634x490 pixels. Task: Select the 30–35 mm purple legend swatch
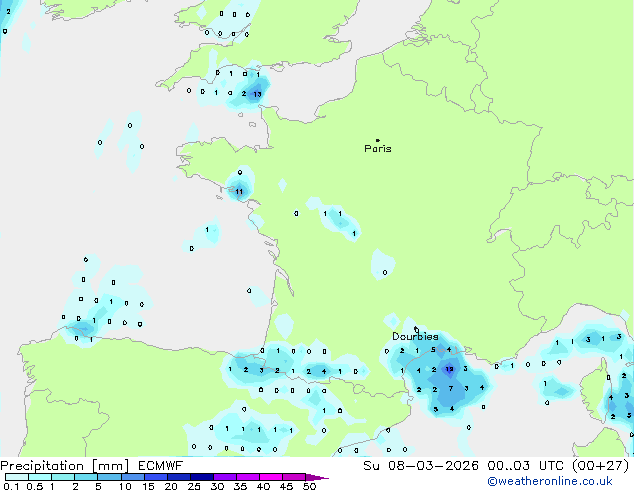(225, 477)
